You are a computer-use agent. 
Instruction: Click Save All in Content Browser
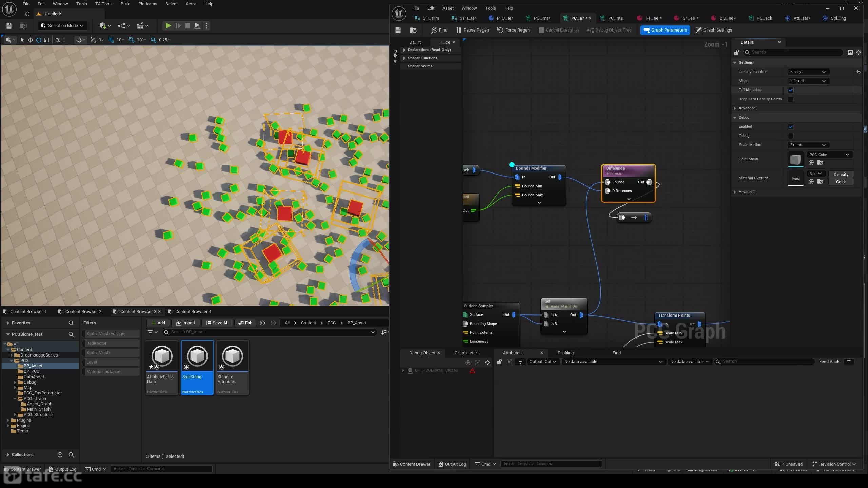(217, 323)
